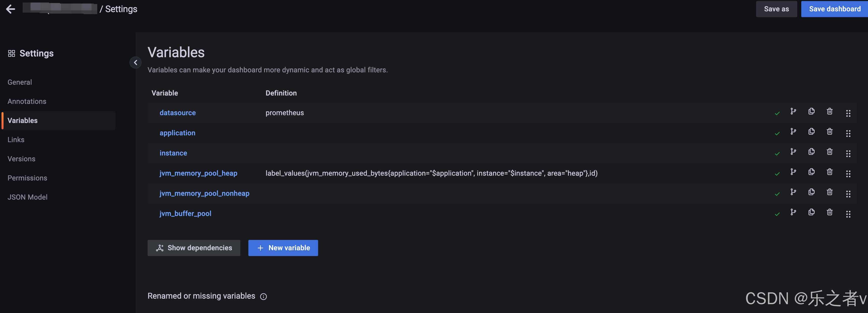Duplicate the jvm_memory_pool_nonheap variable

point(811,192)
